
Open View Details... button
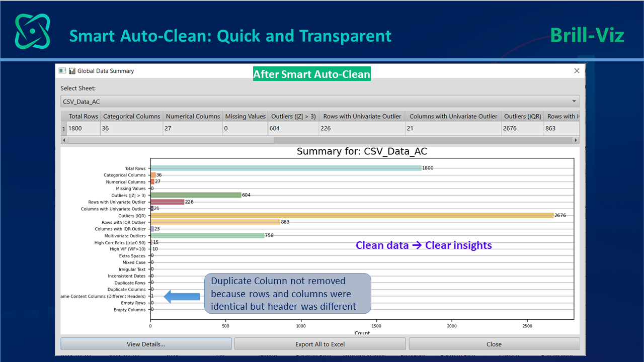click(x=146, y=344)
